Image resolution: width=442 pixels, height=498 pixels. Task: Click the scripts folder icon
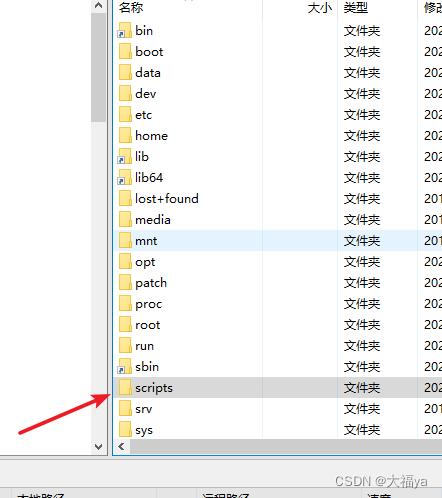(x=125, y=387)
